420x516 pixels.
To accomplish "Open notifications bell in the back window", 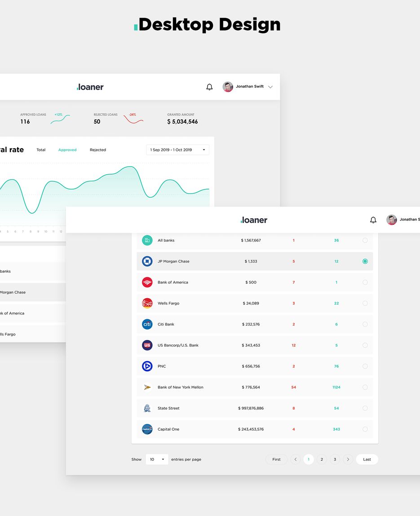I will [x=209, y=87].
